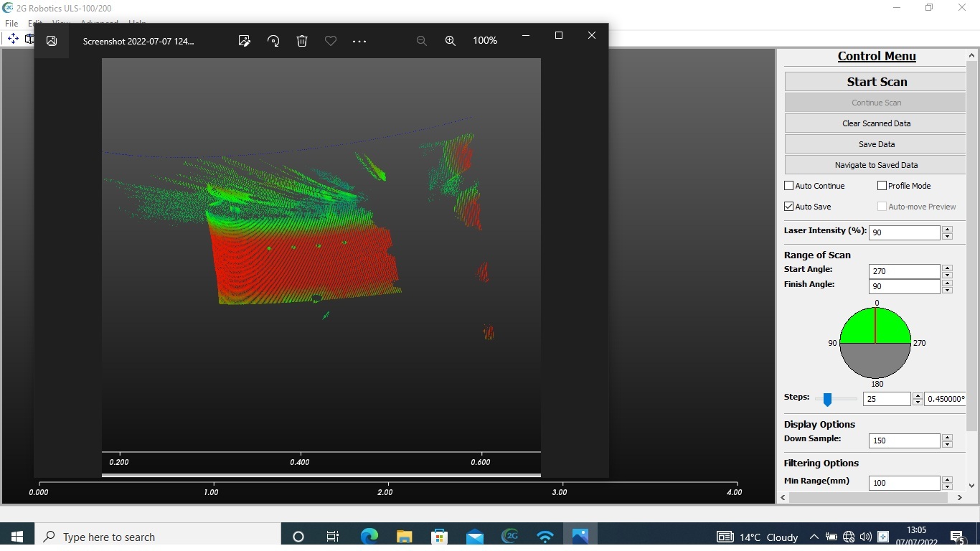
Task: Open the File menu
Action: pos(11,24)
